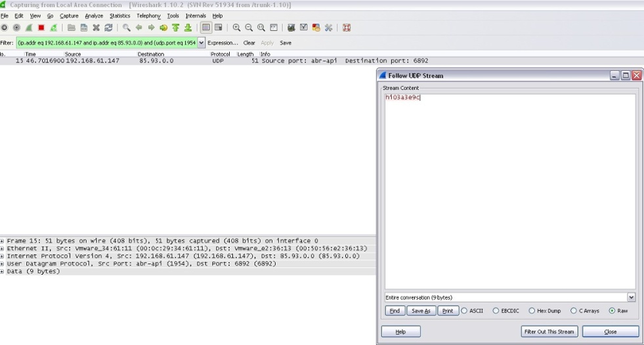Go to packet number icon
This screenshot has width=644, height=345.
coord(163,28)
